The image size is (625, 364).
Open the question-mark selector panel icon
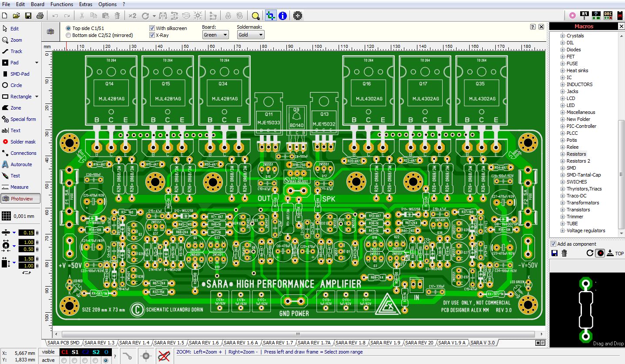click(596, 16)
